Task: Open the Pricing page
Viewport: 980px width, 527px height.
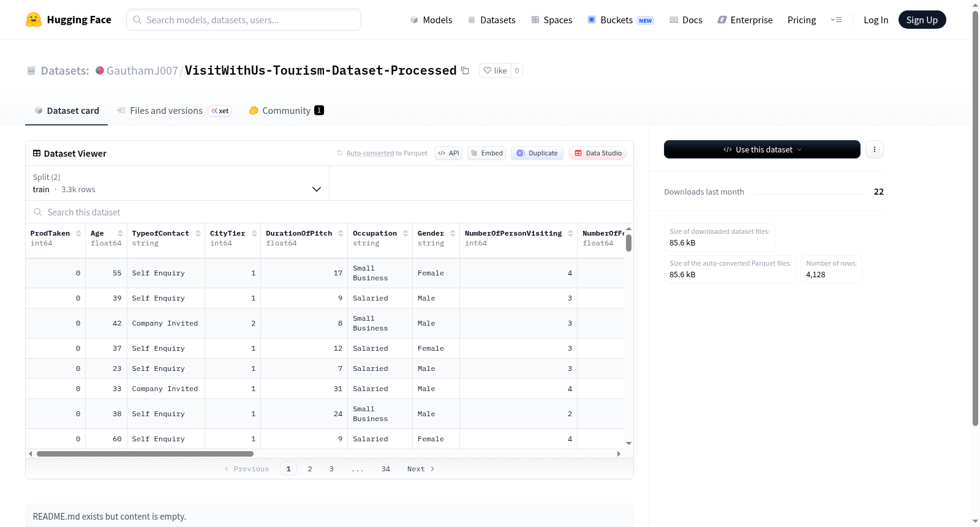Action: 802,20
